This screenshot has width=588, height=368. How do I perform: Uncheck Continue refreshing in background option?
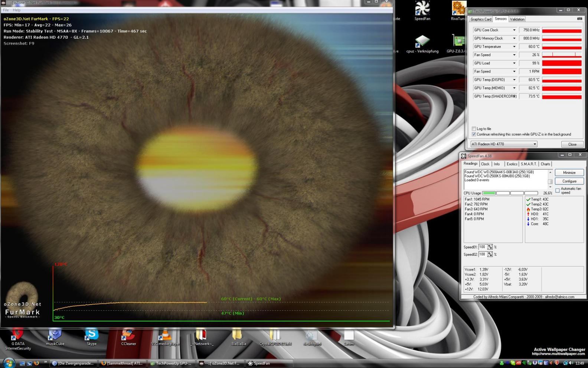474,134
